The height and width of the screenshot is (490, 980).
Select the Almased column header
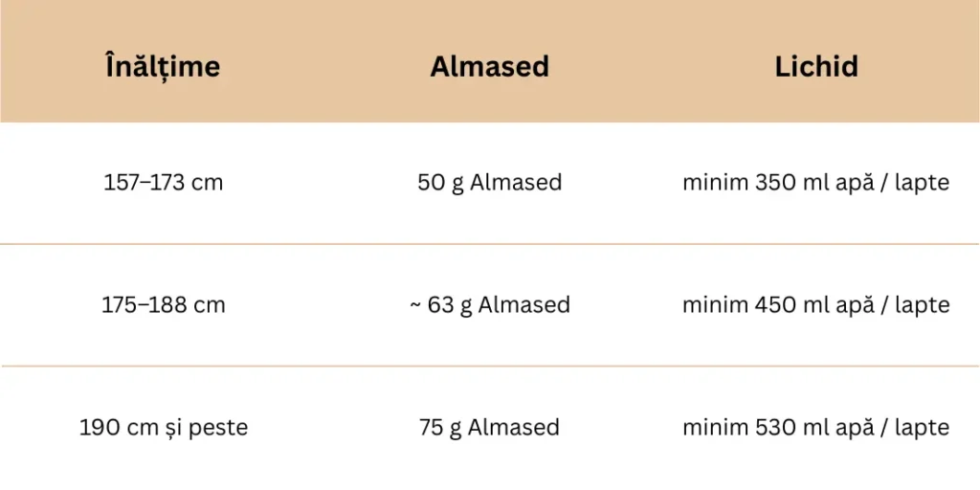(x=489, y=66)
